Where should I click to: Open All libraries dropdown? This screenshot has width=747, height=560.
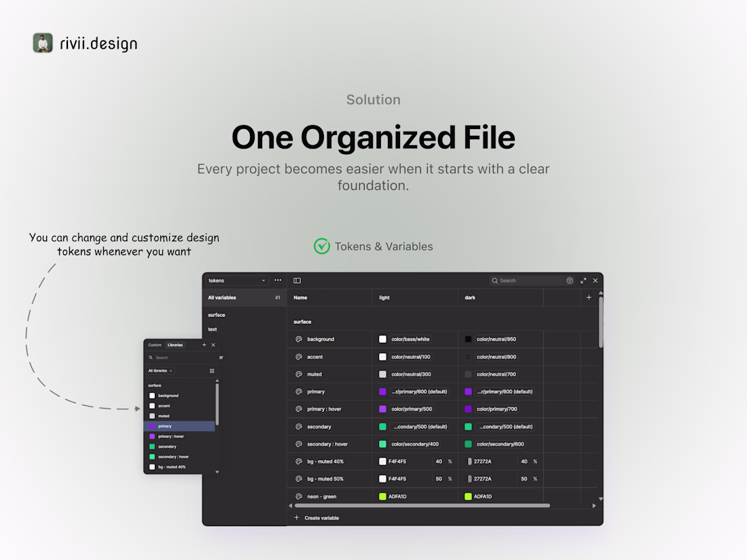click(160, 371)
